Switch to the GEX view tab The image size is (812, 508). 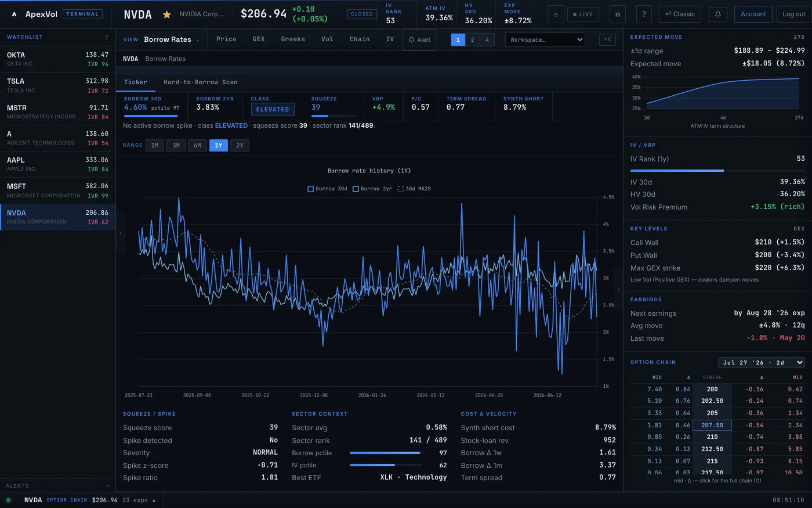click(259, 39)
